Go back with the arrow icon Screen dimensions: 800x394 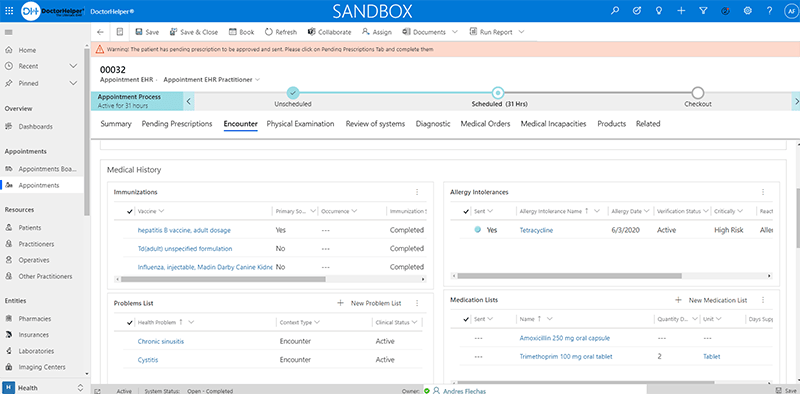(x=100, y=32)
